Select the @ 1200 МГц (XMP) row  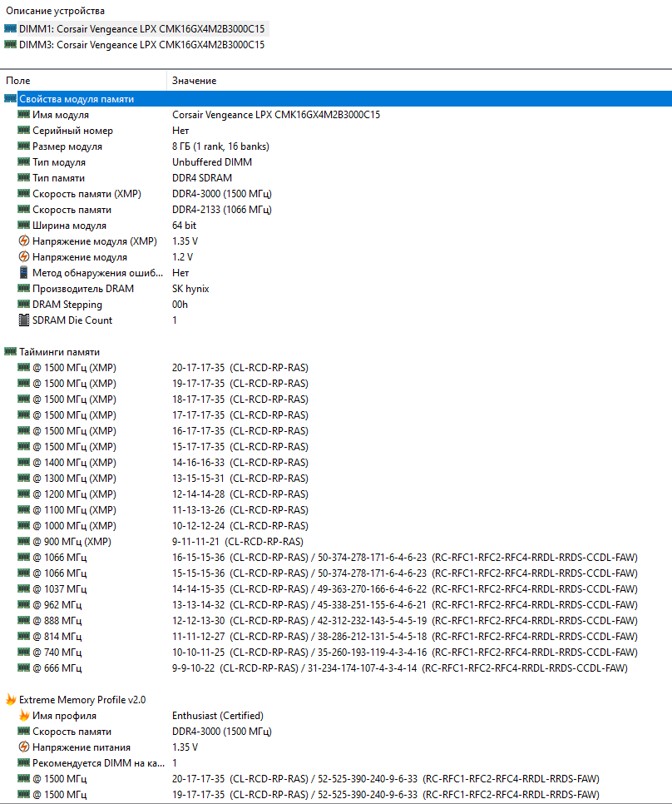pyautogui.click(x=336, y=494)
